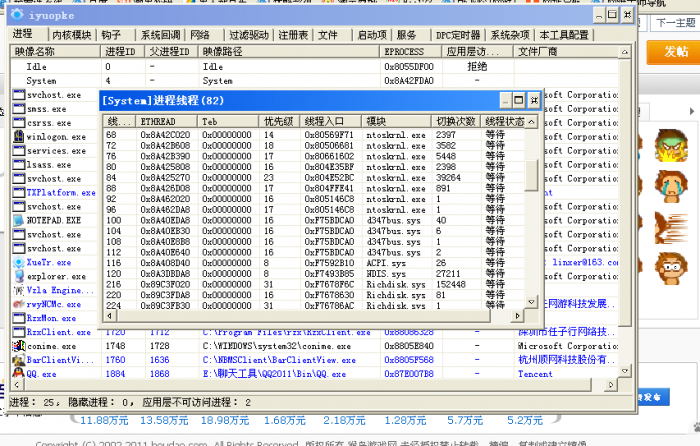This screenshot has height=446, width=700.
Task: Click the TXPlatform.exe process icon
Action: tap(19, 192)
